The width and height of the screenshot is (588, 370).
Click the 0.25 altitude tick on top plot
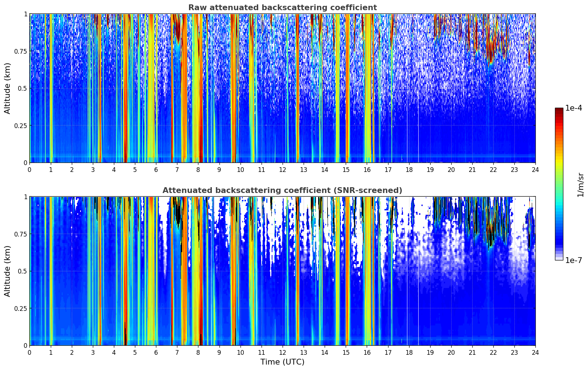tap(21, 126)
